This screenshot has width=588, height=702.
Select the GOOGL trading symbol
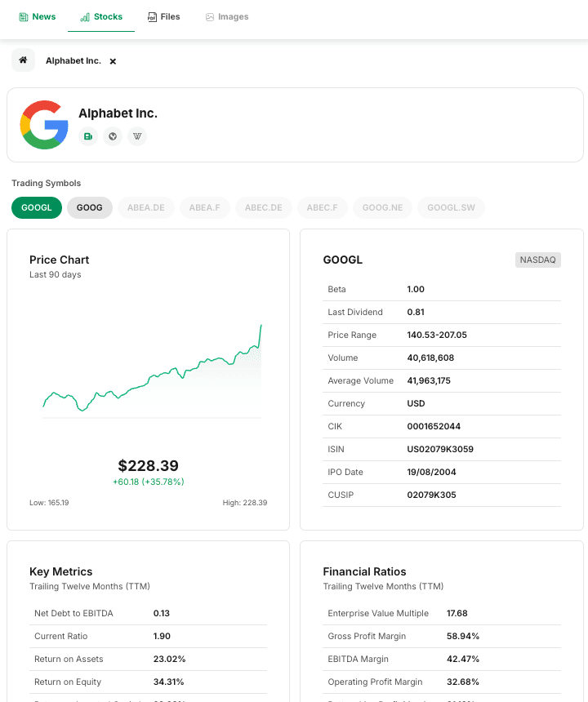(x=37, y=207)
